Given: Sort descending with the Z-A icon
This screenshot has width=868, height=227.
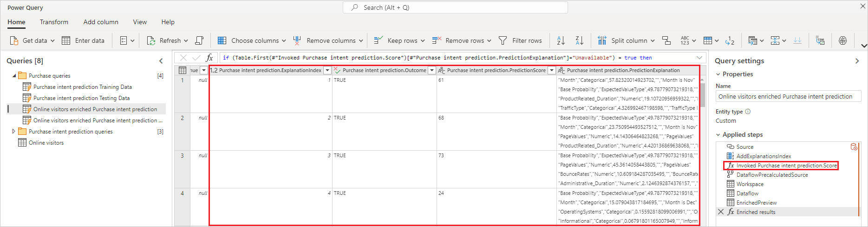Looking at the screenshot, I should tap(579, 40).
